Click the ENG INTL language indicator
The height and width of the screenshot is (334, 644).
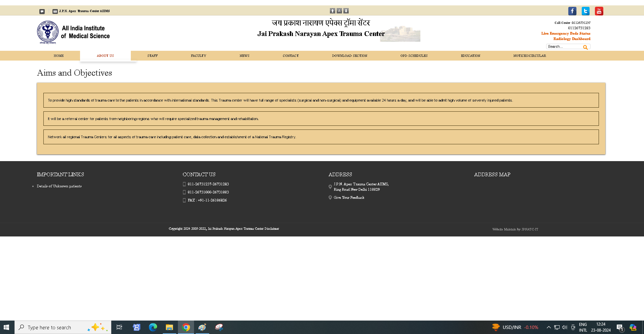click(583, 327)
